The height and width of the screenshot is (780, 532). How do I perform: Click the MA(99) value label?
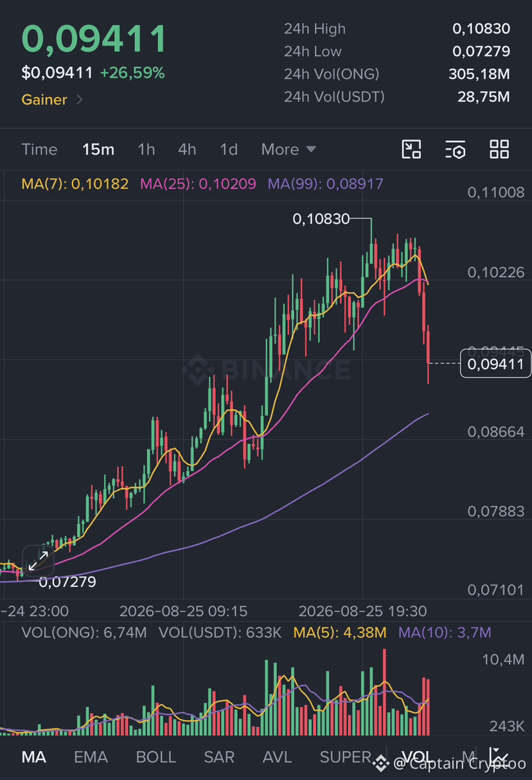325,184
